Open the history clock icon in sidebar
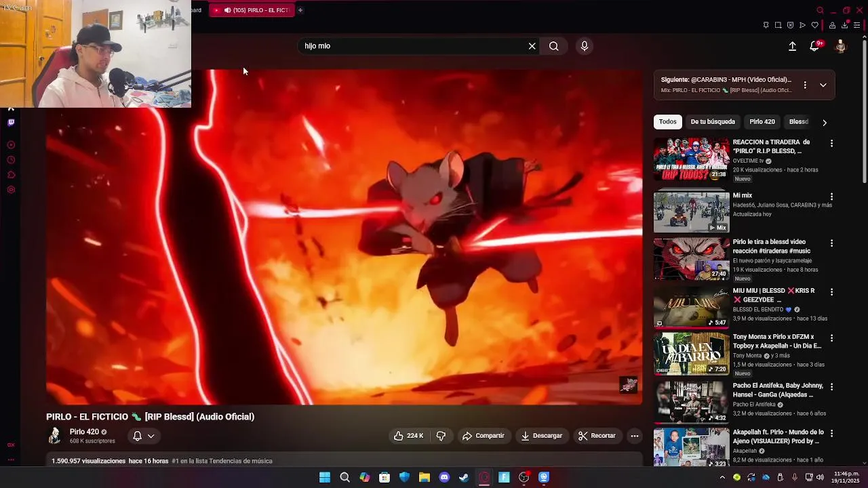Image resolution: width=868 pixels, height=488 pixels. 11,160
